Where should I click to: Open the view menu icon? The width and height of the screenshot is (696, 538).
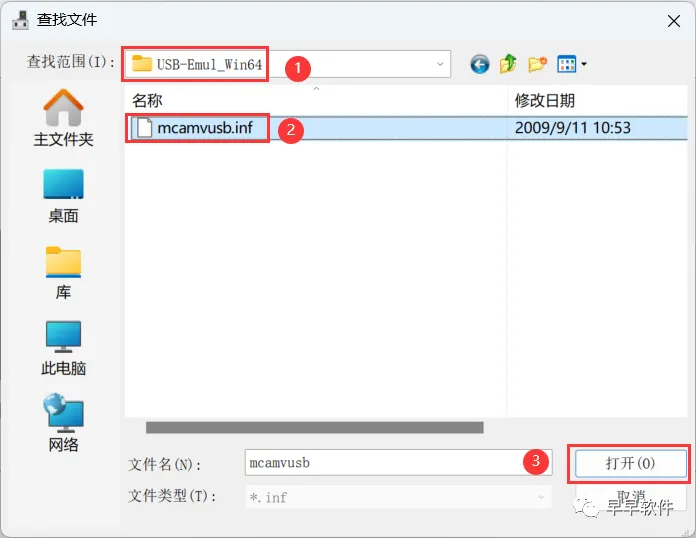[x=567, y=64]
